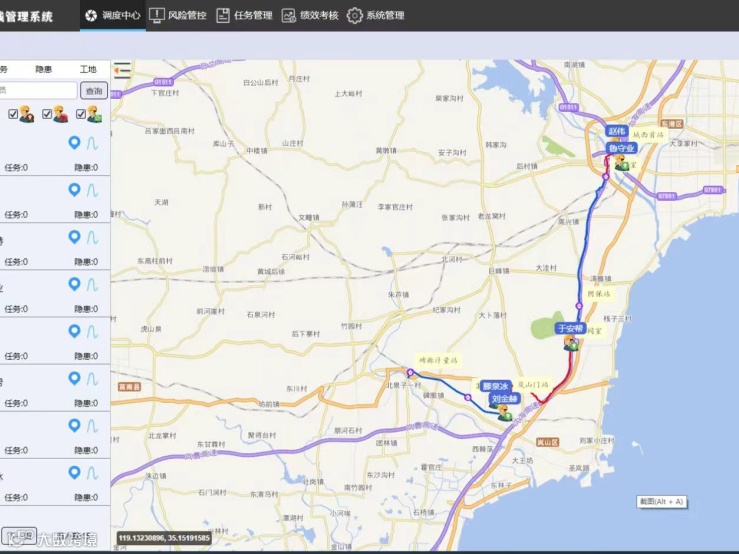
Task: Click route waypoint circle beside 碑廓计量站
Action: tap(410, 372)
